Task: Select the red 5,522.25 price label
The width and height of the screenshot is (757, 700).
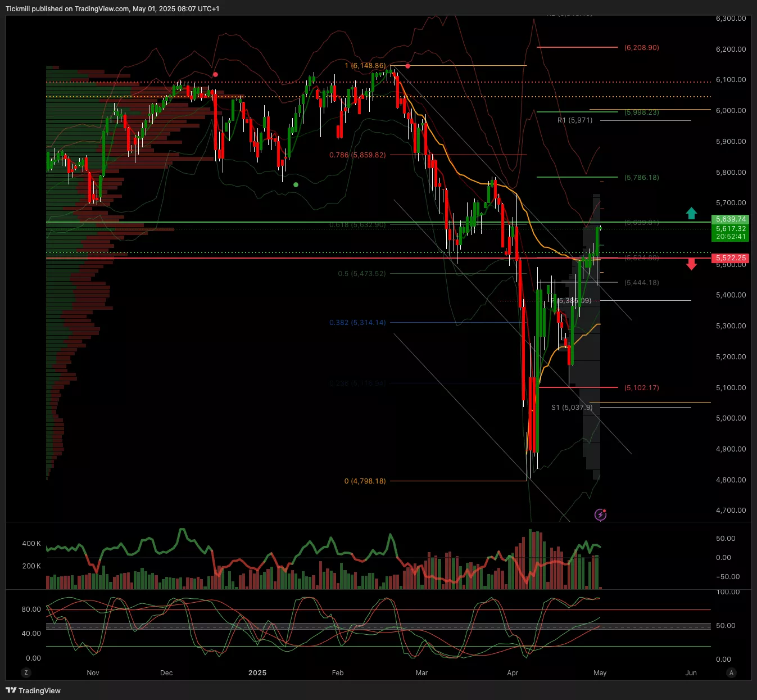Action: coord(731,258)
